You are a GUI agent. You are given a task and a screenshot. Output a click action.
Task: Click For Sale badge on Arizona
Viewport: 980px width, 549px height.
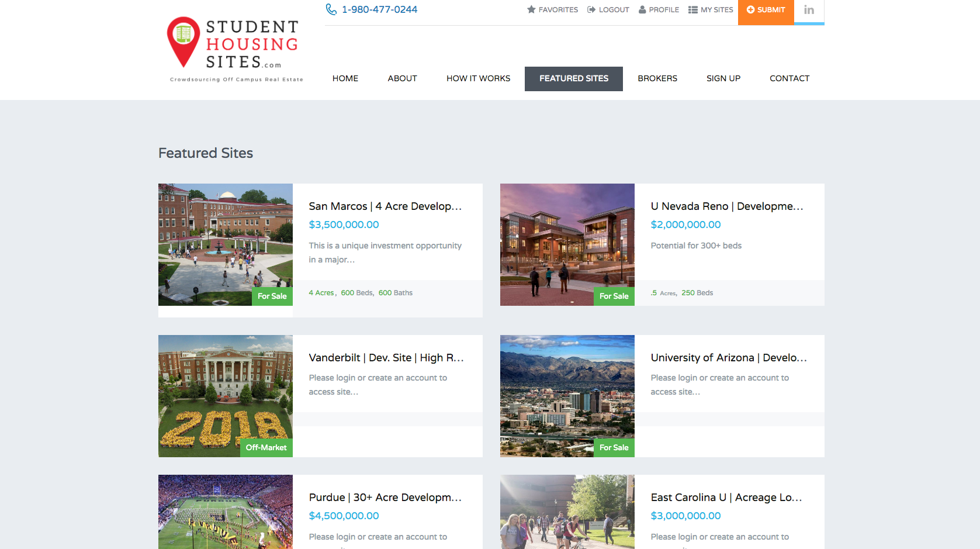[x=614, y=448]
